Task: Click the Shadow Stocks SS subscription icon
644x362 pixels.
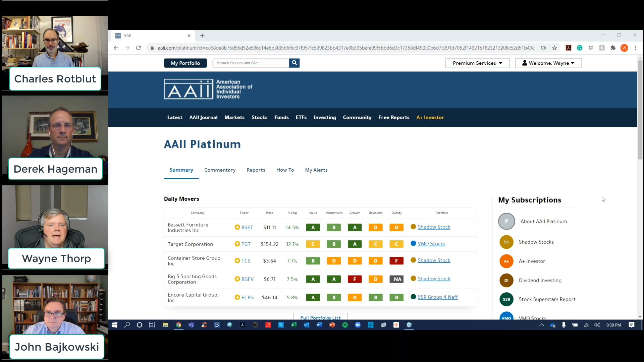Action: [506, 242]
